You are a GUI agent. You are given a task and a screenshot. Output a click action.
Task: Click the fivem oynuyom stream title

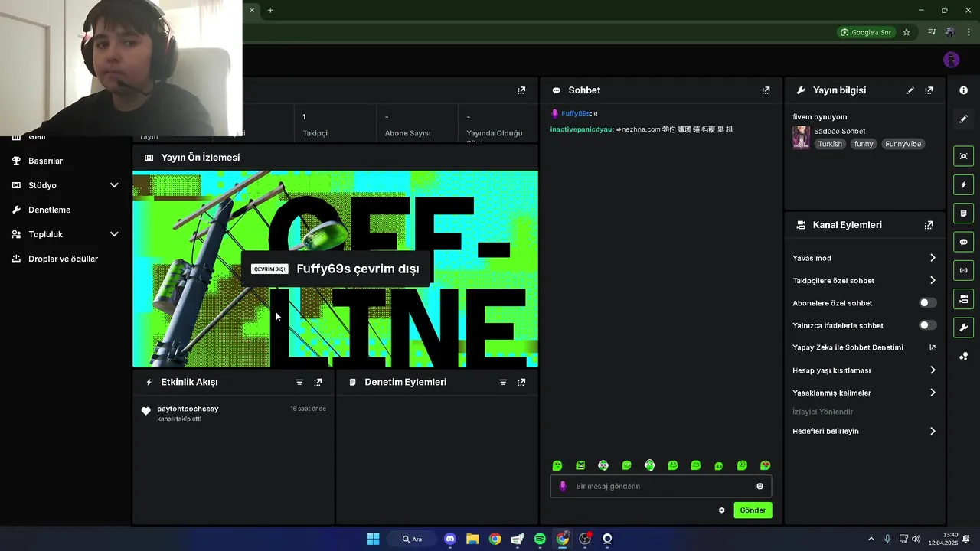(819, 117)
